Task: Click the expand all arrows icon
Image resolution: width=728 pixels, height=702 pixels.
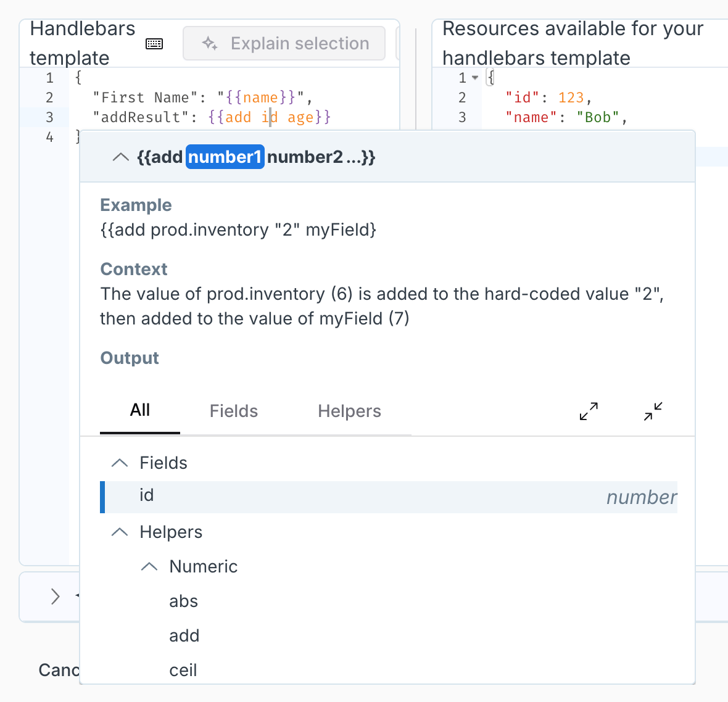Action: click(x=589, y=411)
